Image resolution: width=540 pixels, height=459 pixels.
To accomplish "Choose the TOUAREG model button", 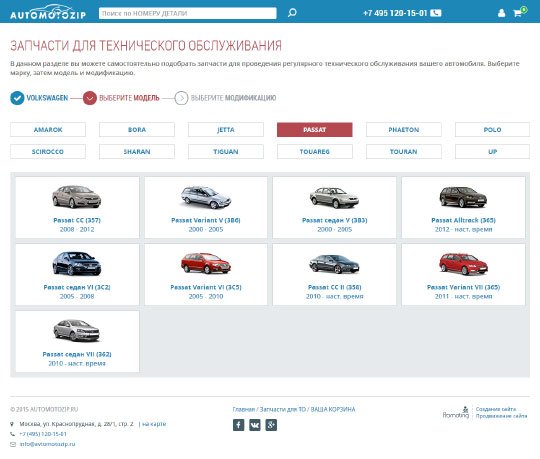I will [x=315, y=152].
